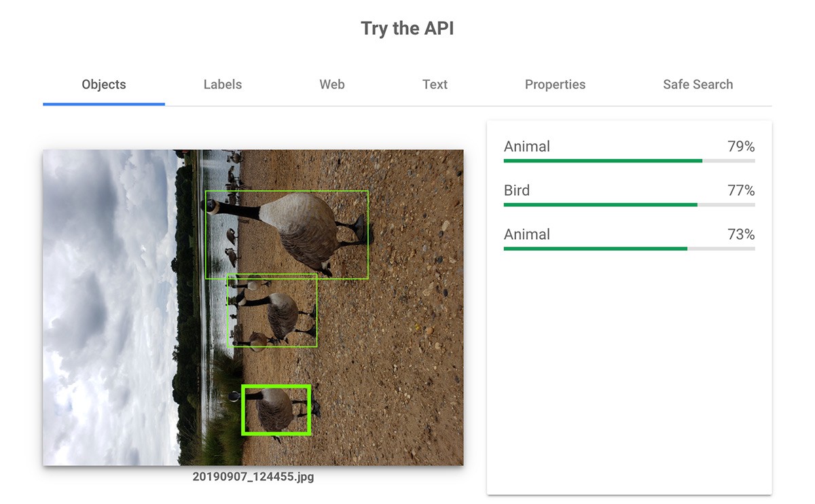Click the 73% confidence bar
Image resolution: width=815 pixels, height=504 pixels.
pyautogui.click(x=629, y=249)
